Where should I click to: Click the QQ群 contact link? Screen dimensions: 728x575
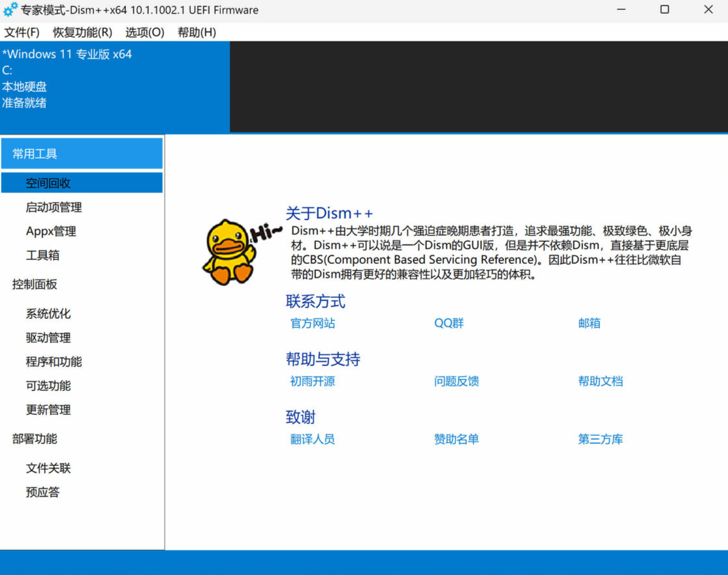tap(449, 323)
